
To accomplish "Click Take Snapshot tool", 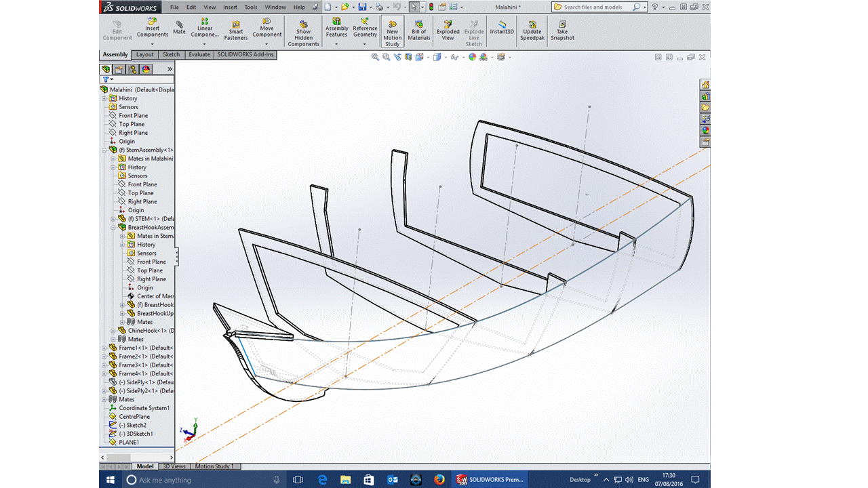I will click(562, 30).
